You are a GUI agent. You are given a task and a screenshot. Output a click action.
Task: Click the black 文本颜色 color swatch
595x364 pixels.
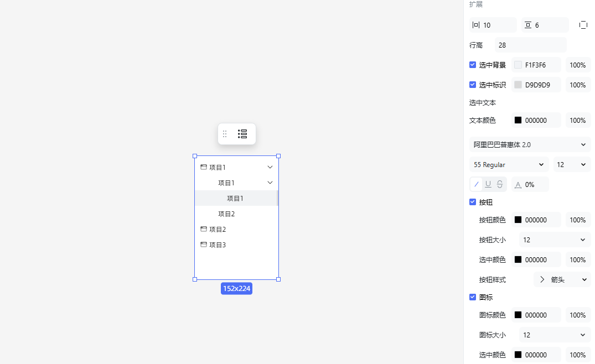coord(519,120)
